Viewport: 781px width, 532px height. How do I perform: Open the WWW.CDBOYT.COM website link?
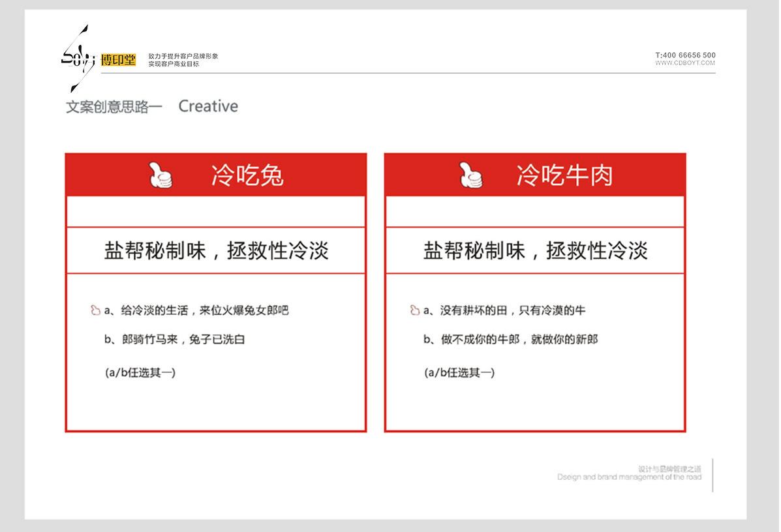point(685,63)
